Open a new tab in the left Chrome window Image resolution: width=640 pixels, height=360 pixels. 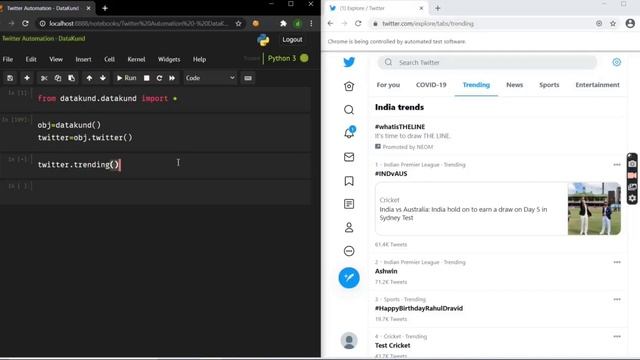coord(105,8)
